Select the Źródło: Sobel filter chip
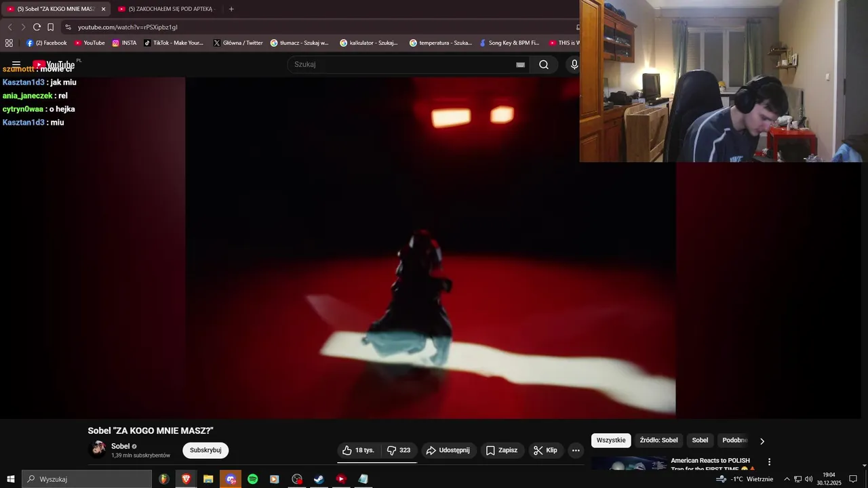The height and width of the screenshot is (488, 868). (658, 441)
